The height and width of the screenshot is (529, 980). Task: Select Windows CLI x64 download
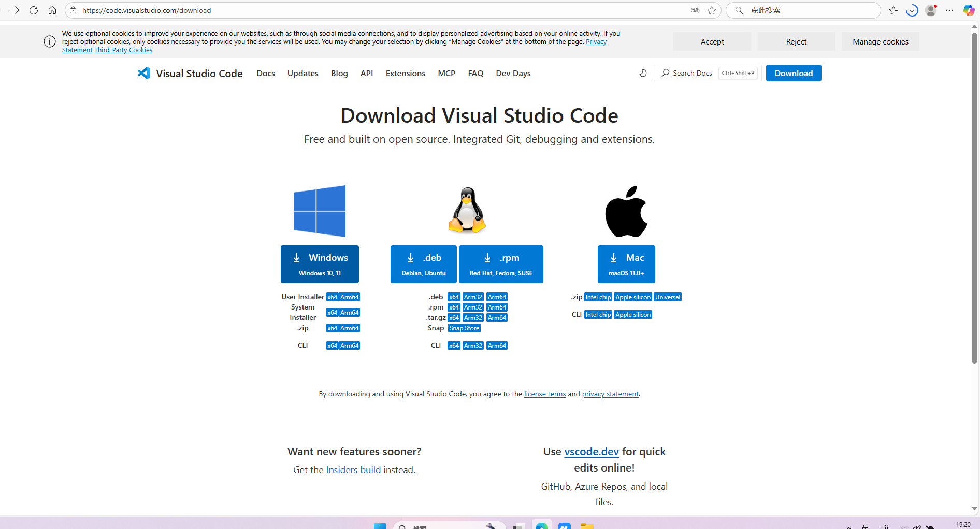(332, 346)
